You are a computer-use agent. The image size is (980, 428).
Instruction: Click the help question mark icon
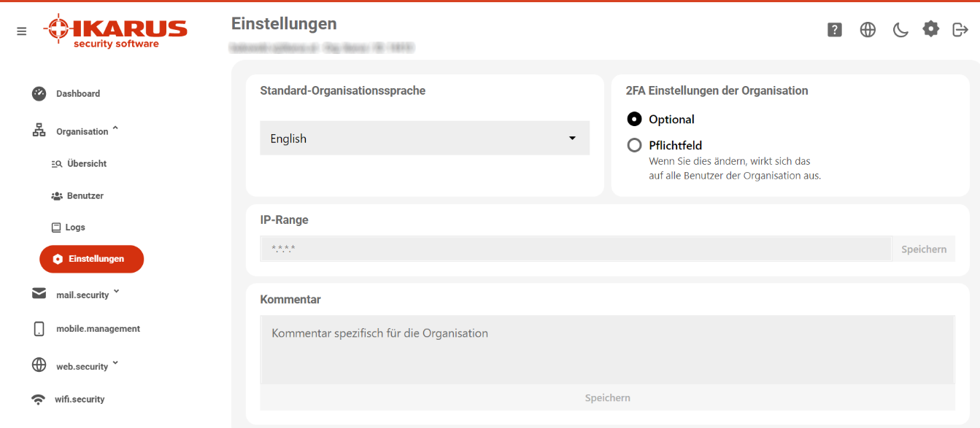pyautogui.click(x=835, y=30)
